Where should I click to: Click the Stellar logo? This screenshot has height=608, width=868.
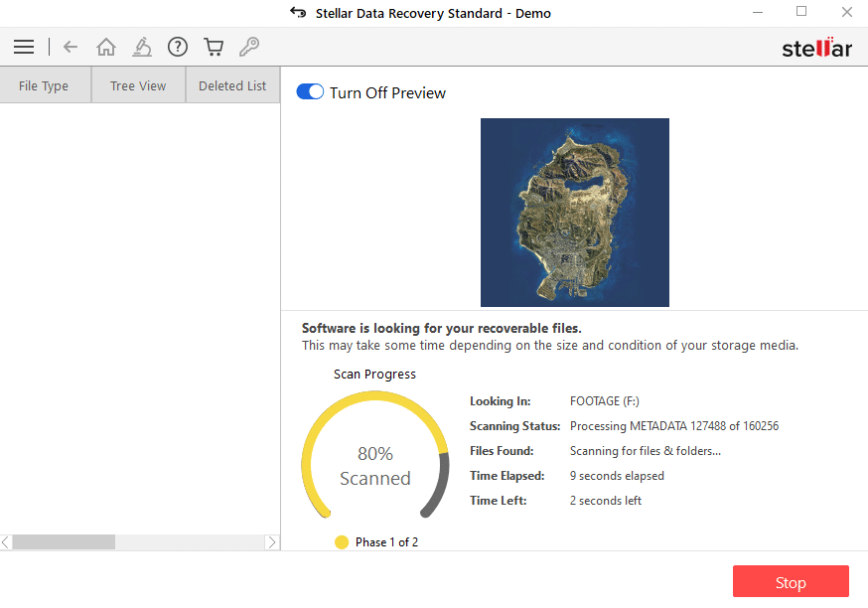pyautogui.click(x=816, y=48)
